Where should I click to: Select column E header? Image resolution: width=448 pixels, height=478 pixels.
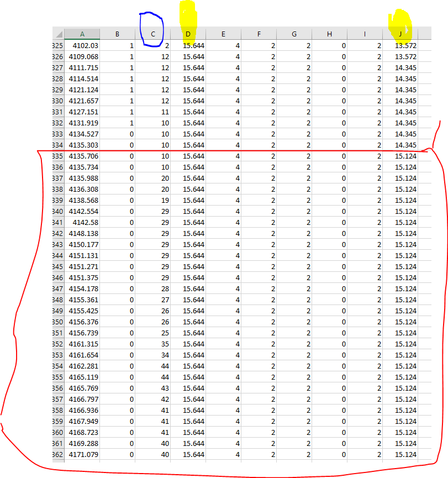coord(223,34)
